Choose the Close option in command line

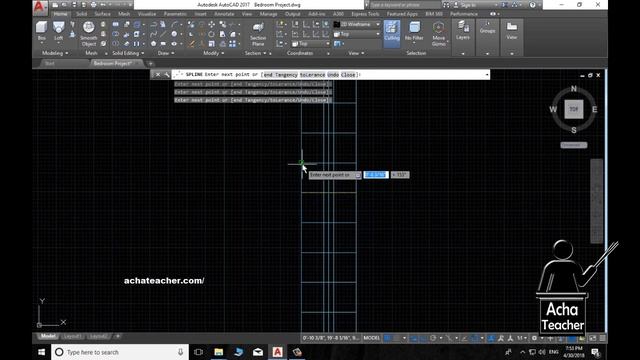coord(348,75)
